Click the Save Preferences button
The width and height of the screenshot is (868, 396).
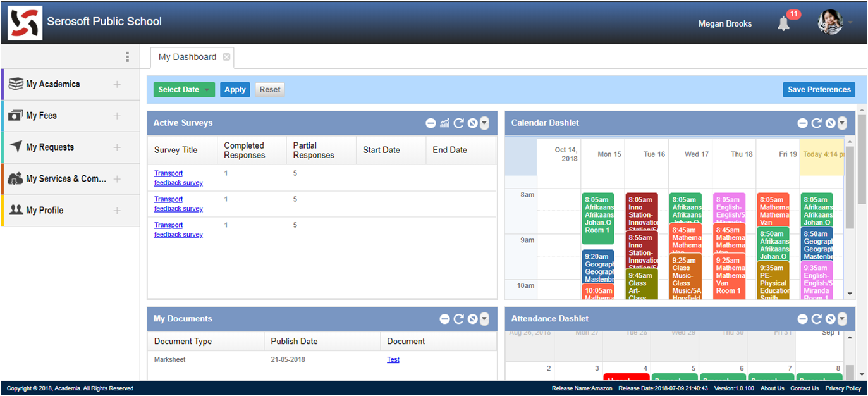[819, 90]
